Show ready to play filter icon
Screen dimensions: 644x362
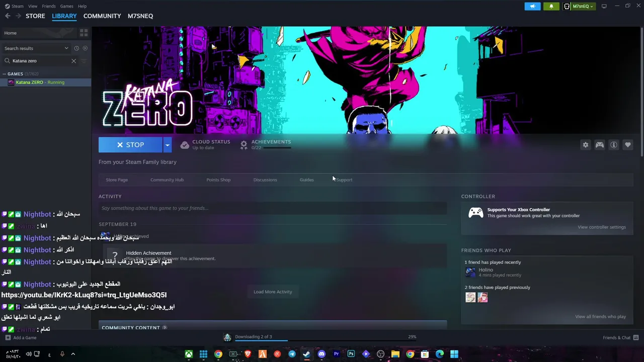85,48
